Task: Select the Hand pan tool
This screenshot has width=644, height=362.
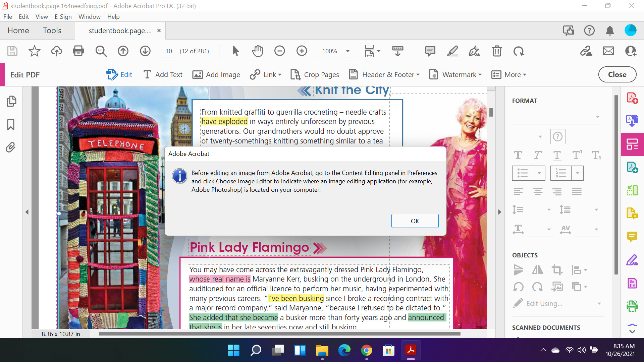Action: [258, 51]
